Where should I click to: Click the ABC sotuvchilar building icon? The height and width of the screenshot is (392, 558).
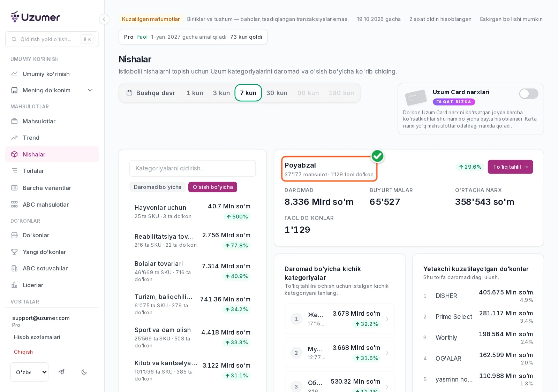[x=14, y=268]
